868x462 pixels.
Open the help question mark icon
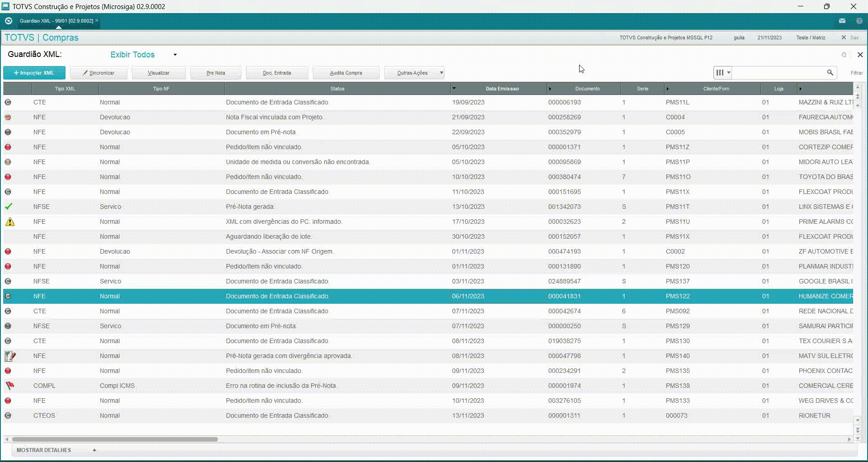click(x=859, y=21)
